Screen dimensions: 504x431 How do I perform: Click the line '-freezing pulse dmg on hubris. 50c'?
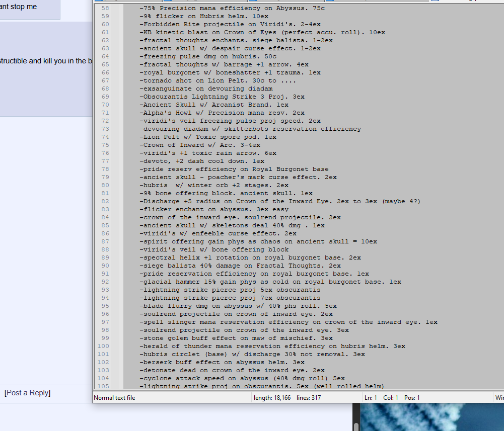[208, 56]
